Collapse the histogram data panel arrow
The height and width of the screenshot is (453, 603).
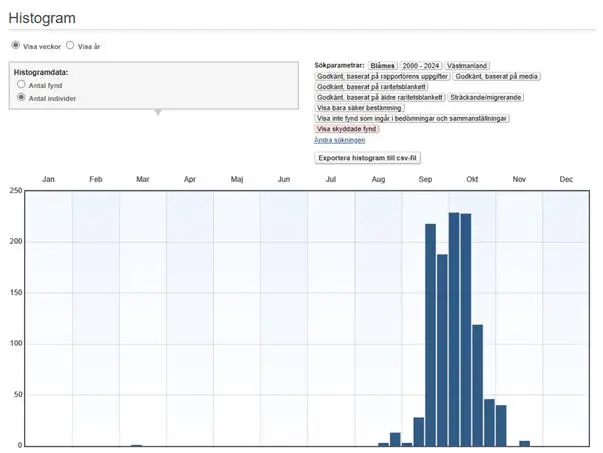click(x=157, y=112)
